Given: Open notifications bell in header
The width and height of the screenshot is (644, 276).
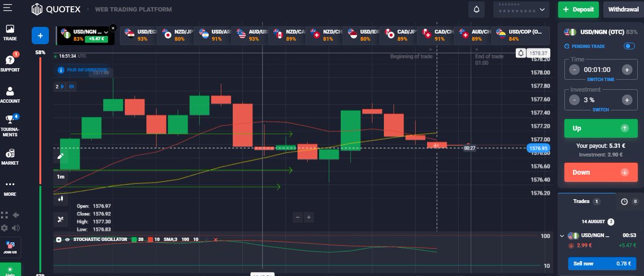Looking at the screenshot, I should pyautogui.click(x=476, y=9).
